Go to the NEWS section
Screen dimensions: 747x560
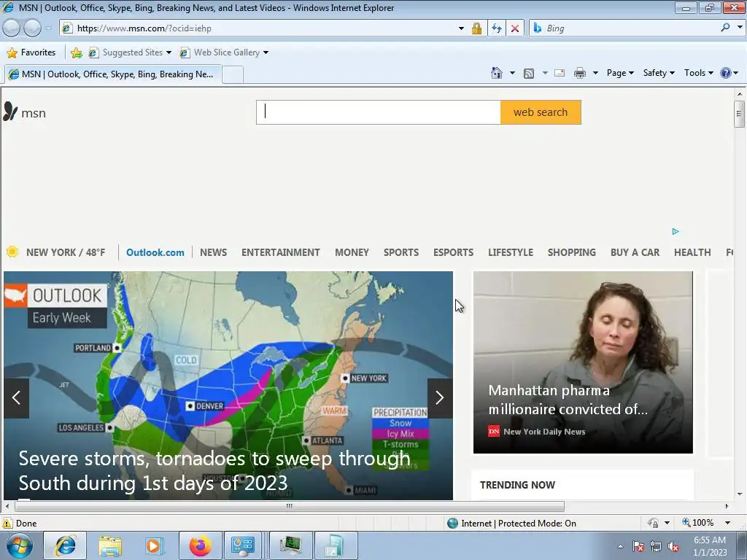pyautogui.click(x=213, y=252)
